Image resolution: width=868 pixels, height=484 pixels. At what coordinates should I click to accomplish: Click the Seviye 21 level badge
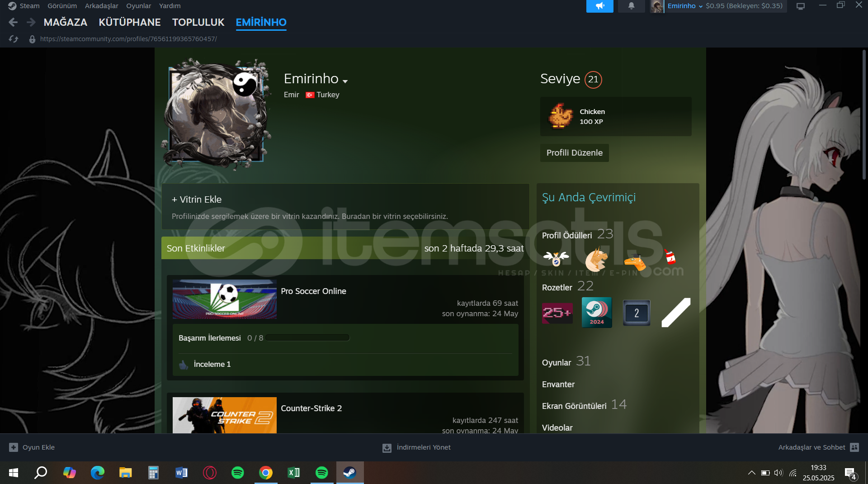click(x=593, y=80)
